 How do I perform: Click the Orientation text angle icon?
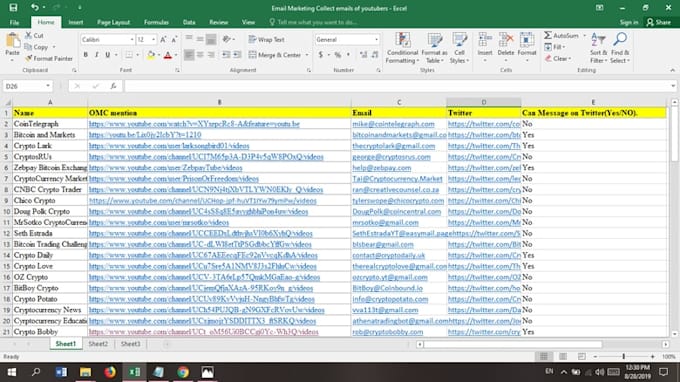click(x=226, y=39)
